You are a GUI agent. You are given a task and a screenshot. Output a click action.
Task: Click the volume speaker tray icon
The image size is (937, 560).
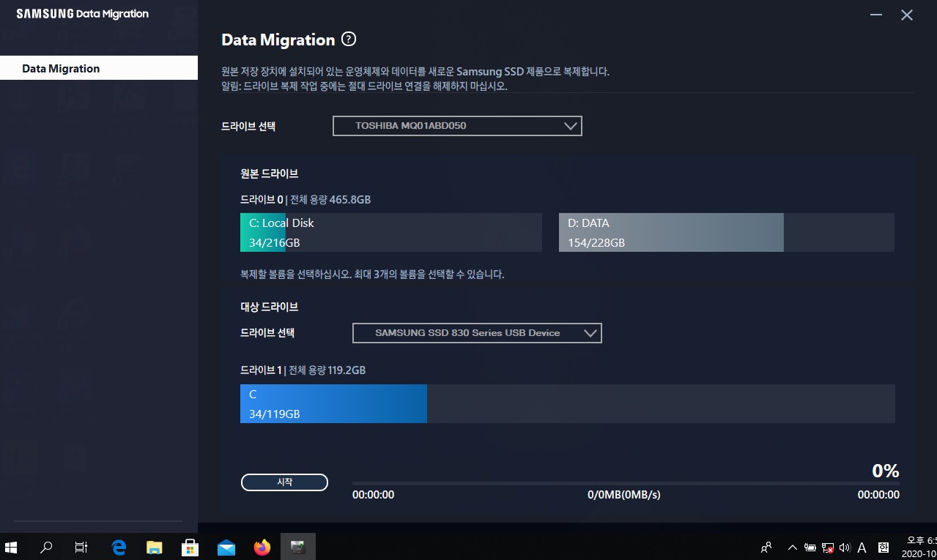pos(845,547)
